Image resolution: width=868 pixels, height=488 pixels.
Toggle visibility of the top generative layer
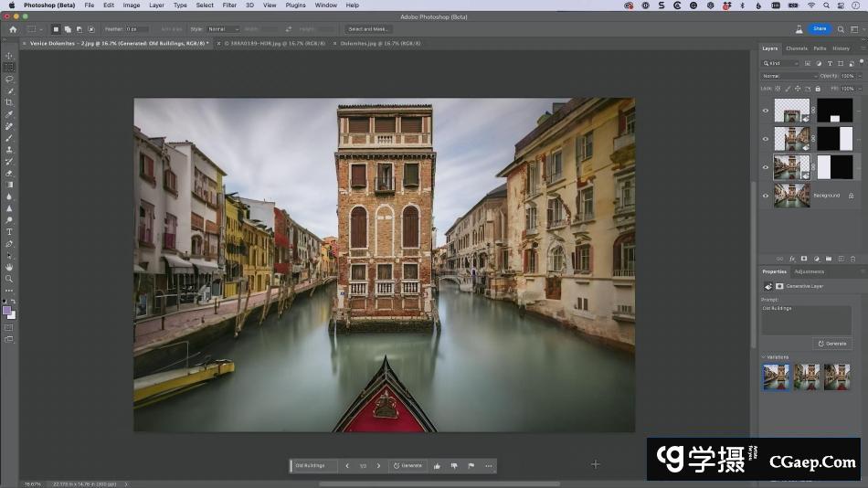click(766, 111)
